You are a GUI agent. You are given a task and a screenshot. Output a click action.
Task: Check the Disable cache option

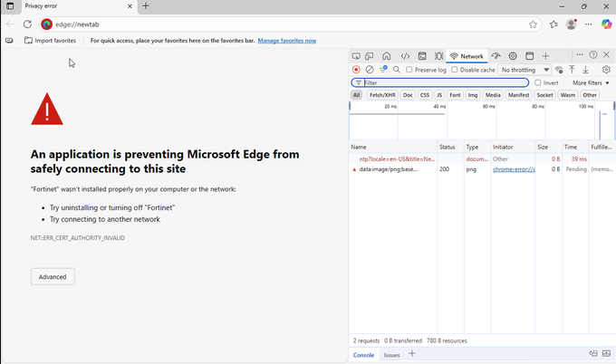pyautogui.click(x=455, y=70)
